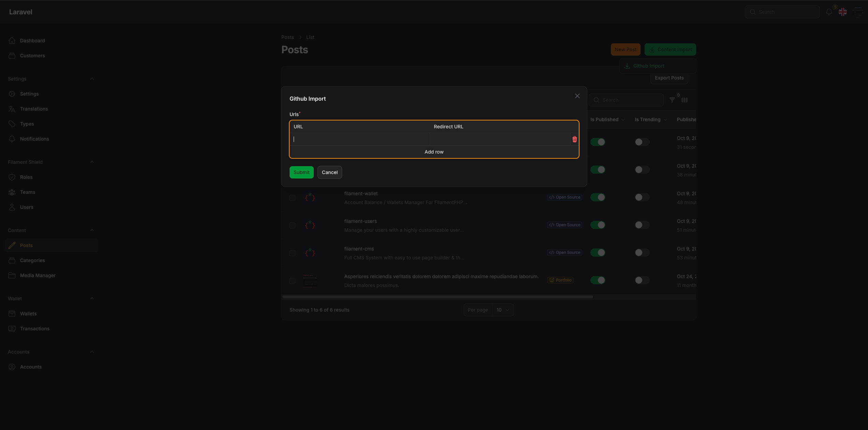Submit the Github Import form
Screen dimensions: 868x430
(x=301, y=172)
